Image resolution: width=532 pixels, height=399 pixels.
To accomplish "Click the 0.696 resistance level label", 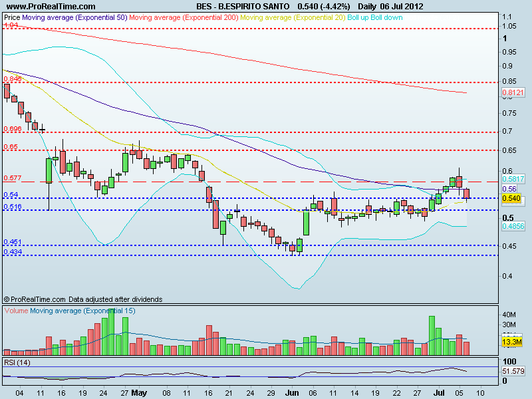I will coord(13,128).
